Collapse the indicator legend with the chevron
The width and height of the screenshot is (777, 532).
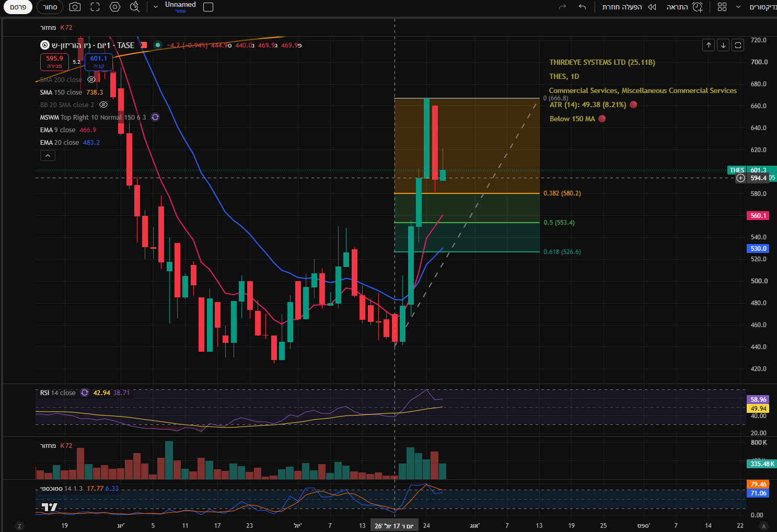[x=48, y=156]
